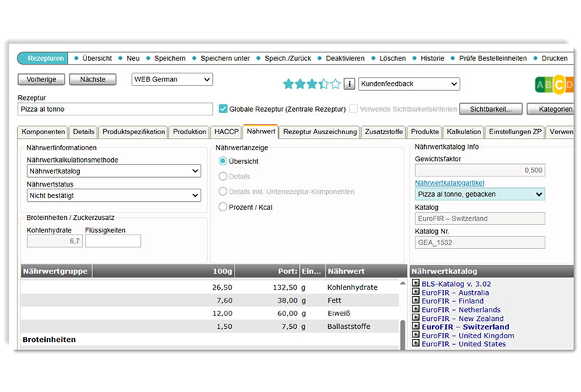The width and height of the screenshot is (581, 392).
Task: Click Übersicht in the top menu
Action: coord(97,58)
